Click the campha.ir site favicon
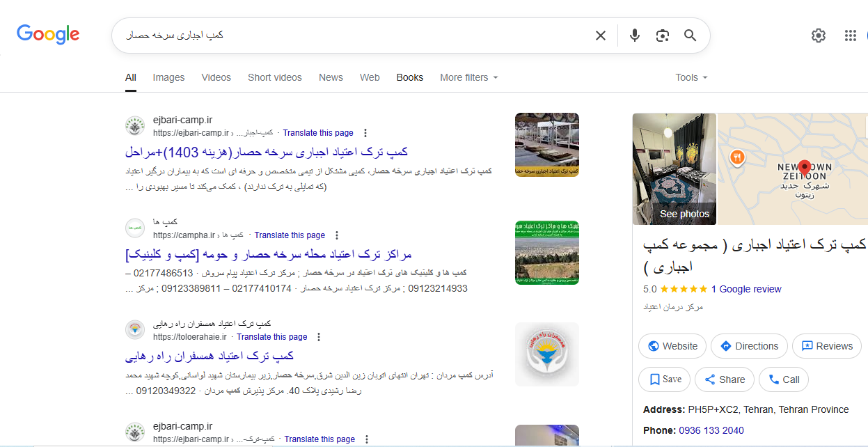Viewport: 868px width, 447px height. (135, 228)
